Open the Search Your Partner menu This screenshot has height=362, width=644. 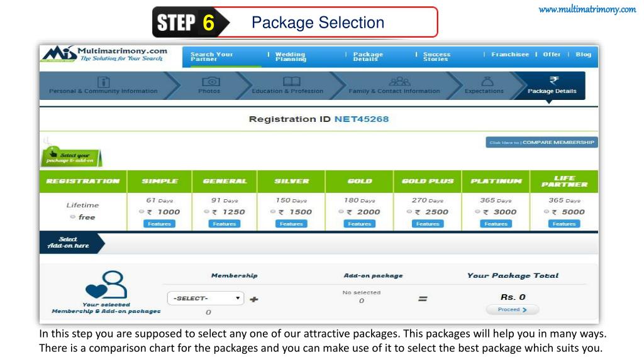point(211,57)
